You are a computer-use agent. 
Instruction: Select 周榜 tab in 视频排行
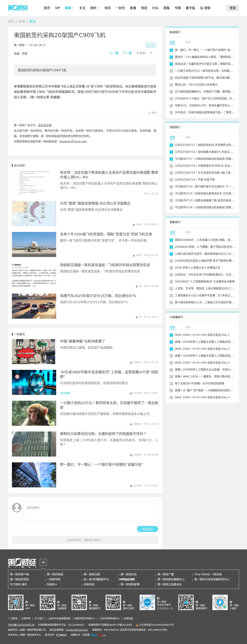tap(172, 137)
